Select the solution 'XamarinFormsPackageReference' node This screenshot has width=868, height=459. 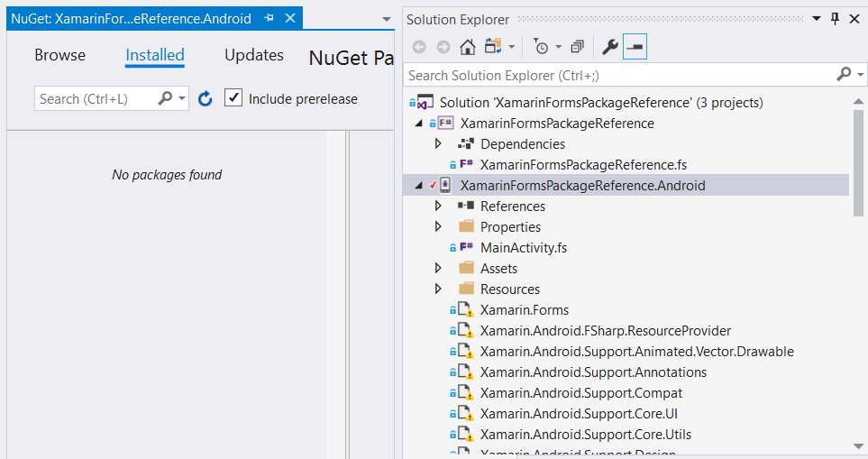coord(601,103)
